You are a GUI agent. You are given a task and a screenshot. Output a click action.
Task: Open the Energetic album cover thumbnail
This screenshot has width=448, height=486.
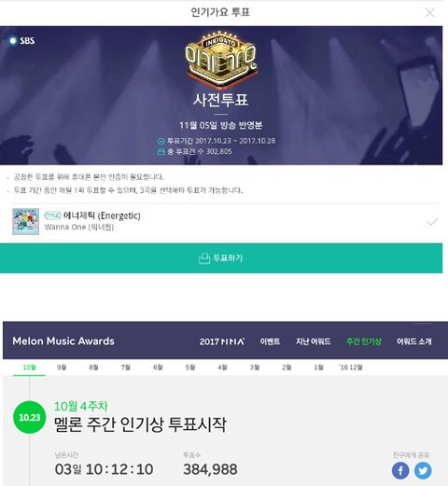[26, 221]
